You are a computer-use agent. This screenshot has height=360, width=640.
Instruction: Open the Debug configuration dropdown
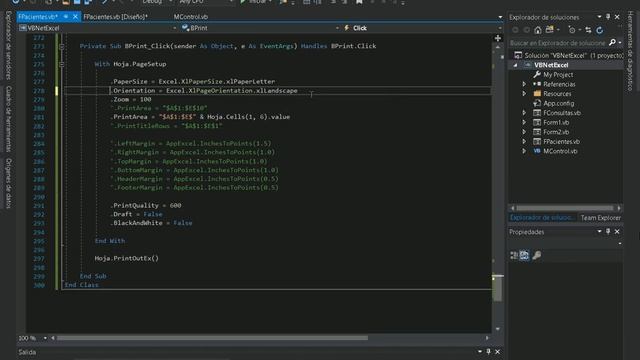coord(171,2)
